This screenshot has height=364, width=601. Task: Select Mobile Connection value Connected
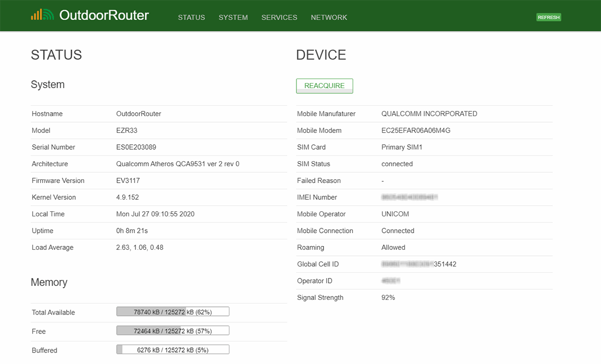coord(398,231)
